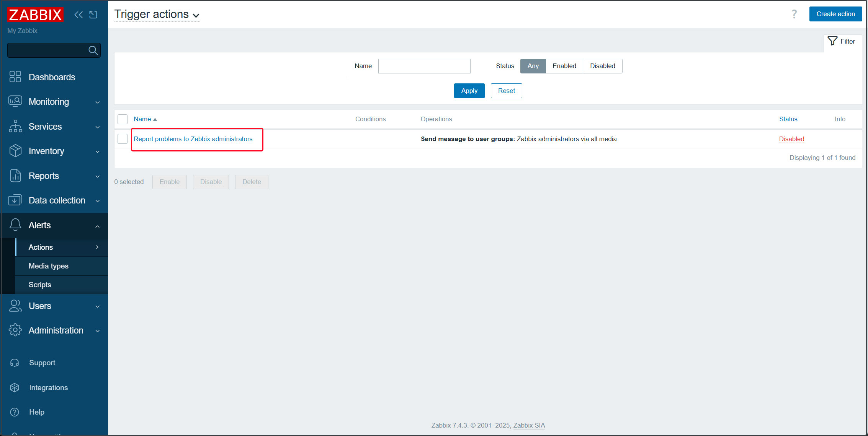Click the kiosk mode icon
The width and height of the screenshot is (868, 436).
[93, 15]
